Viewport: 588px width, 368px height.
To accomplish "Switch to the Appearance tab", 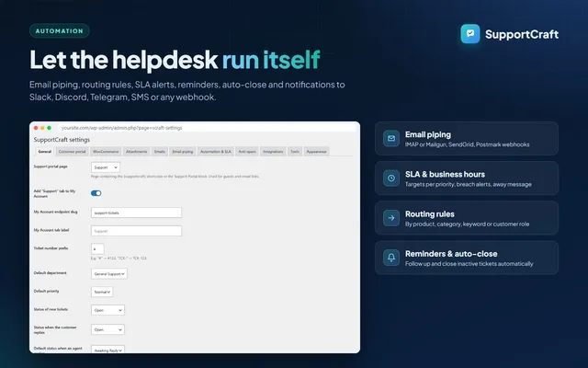I will tap(316, 151).
